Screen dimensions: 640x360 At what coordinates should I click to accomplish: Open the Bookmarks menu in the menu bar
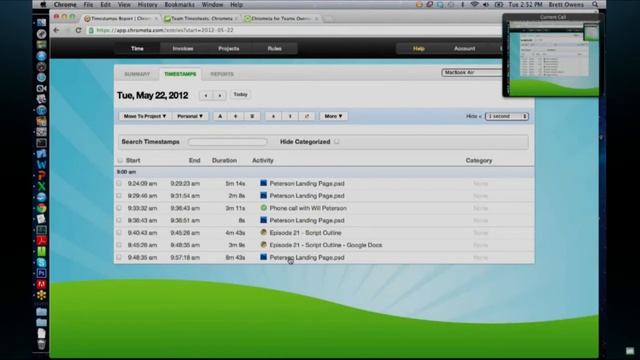(179, 4)
